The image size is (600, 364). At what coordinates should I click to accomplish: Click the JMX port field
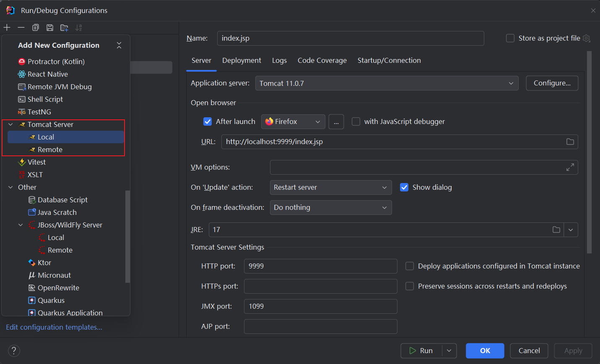click(x=321, y=306)
